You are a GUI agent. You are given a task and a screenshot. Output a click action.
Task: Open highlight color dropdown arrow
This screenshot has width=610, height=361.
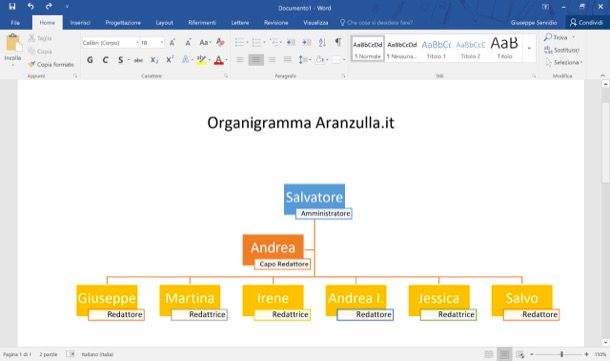[209, 60]
